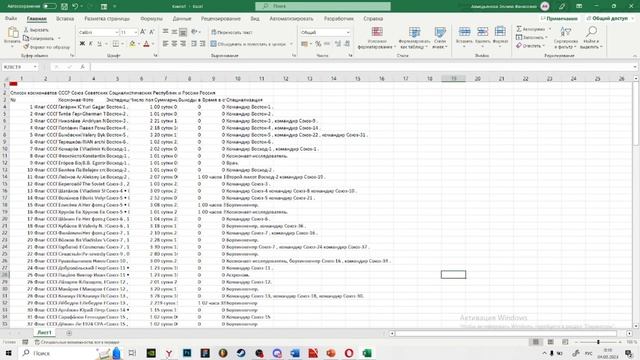Click Merge and Center (Объединить и поместить в центре)
This screenshot has height=360, width=640.
pos(248,44)
